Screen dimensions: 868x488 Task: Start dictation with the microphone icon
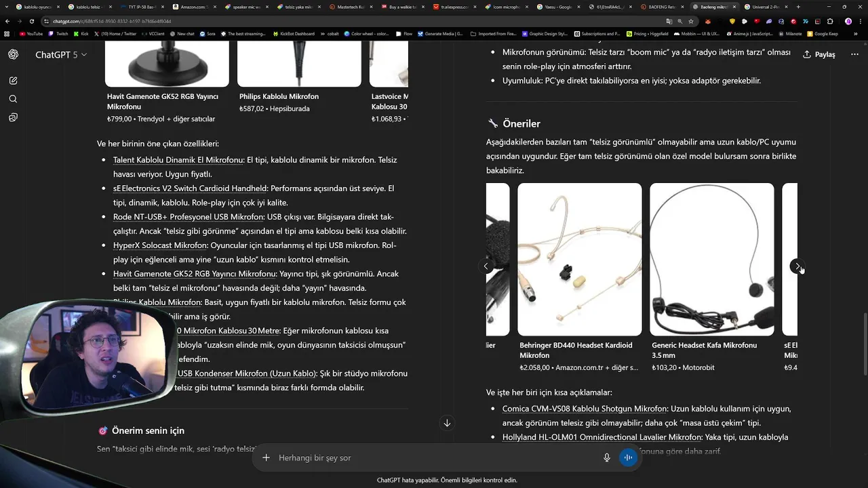[x=607, y=457]
